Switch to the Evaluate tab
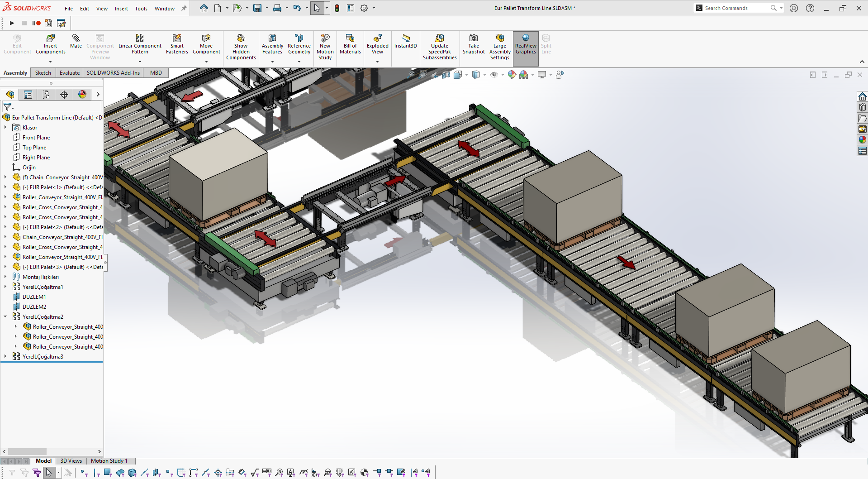 [69, 73]
